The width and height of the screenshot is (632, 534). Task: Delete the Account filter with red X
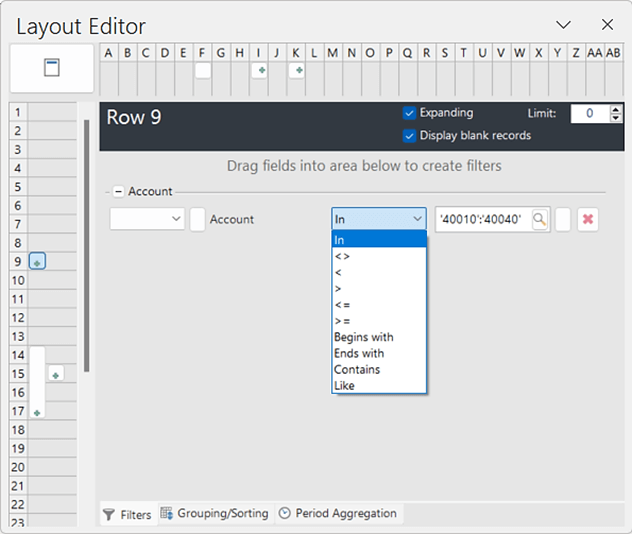click(x=587, y=220)
